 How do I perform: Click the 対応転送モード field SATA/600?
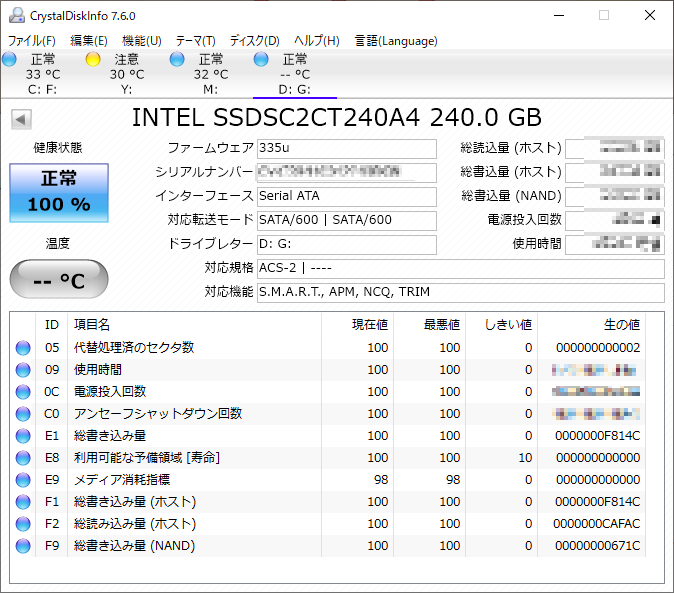(x=346, y=220)
